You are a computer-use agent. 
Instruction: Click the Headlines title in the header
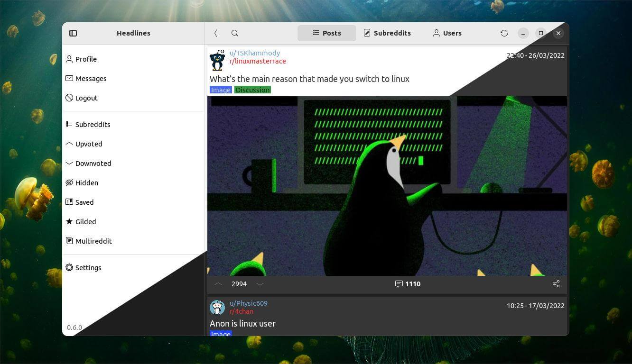click(x=133, y=33)
